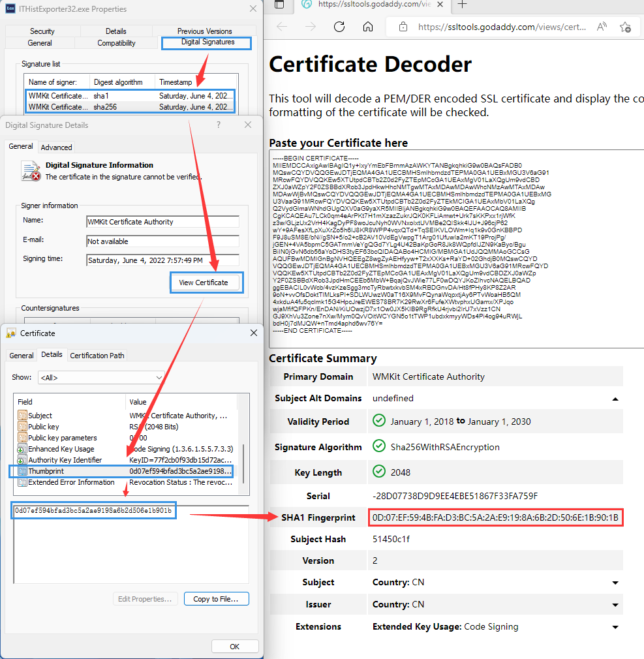The height and width of the screenshot is (659, 644).
Task: Click the Digital Signature Details help question mark
Action: 219,125
